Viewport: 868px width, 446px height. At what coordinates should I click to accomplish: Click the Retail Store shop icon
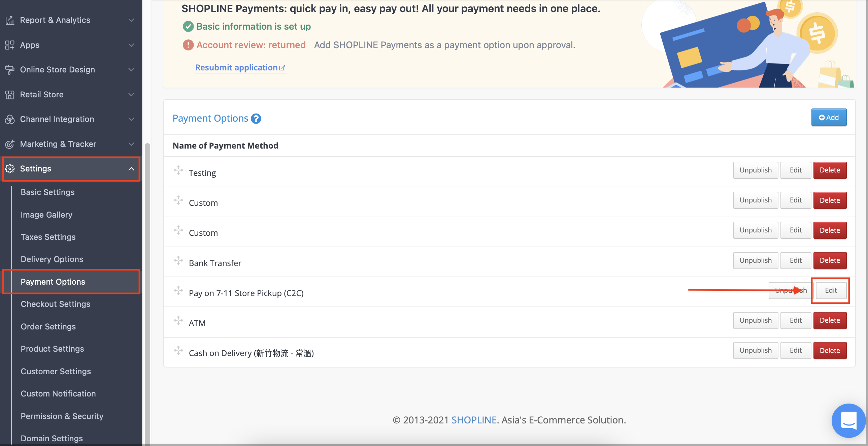[10, 94]
